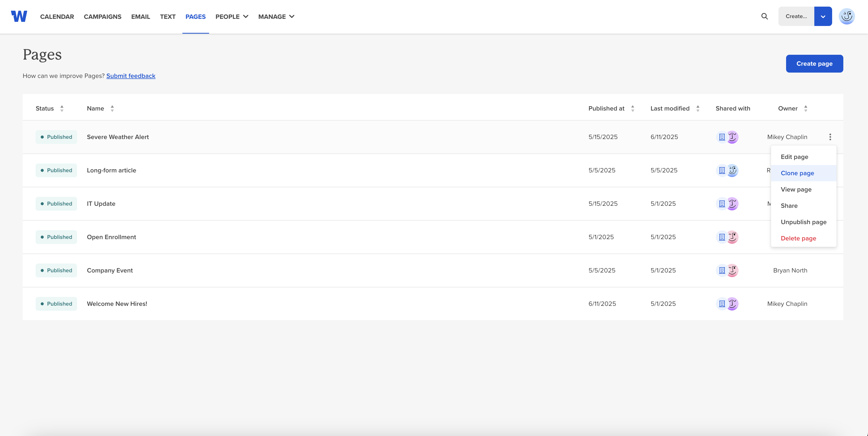Click avatar in Welcome New Hires shared column
This screenshot has width=868, height=436.
(732, 304)
